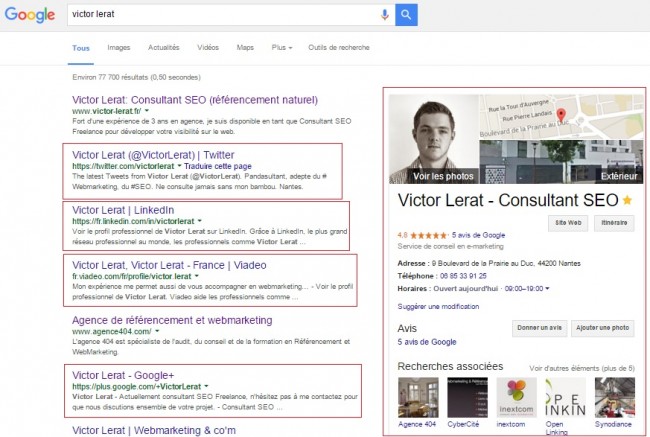Image resolution: width=650 pixels, height=437 pixels.
Task: Click the yellow star beside Consultant SEO title
Action: (627, 201)
